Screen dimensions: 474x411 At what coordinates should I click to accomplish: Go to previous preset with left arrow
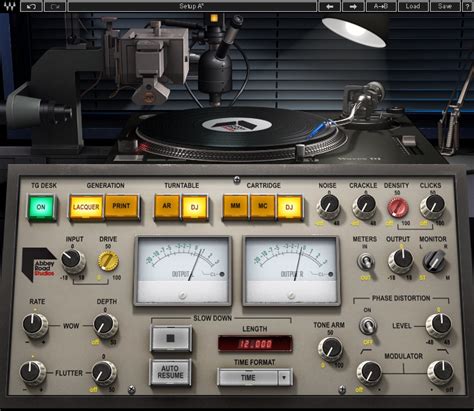click(x=330, y=6)
